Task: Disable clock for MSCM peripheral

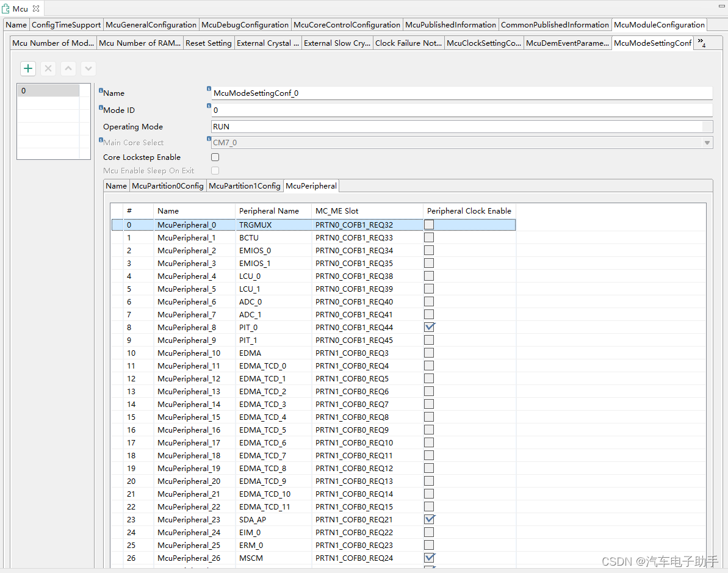Action: (429, 558)
